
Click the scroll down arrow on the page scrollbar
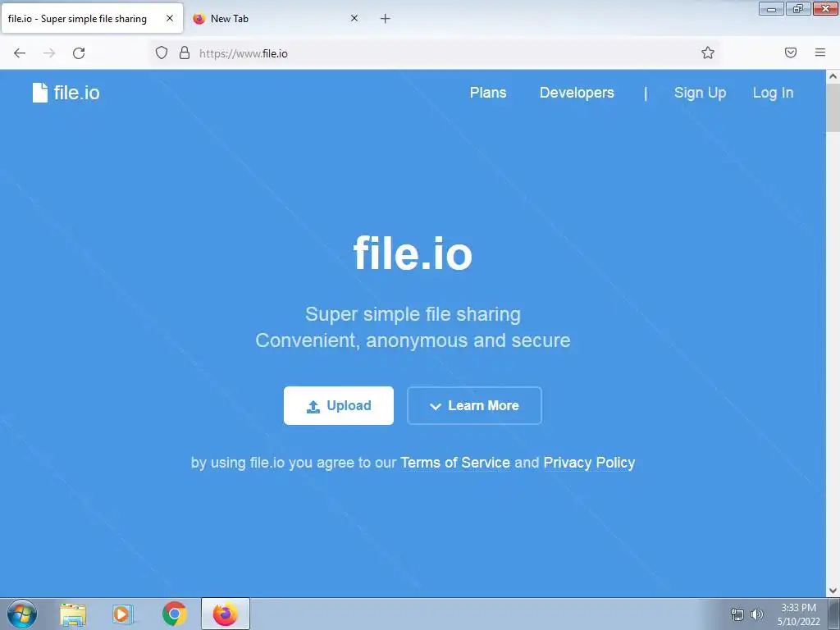pyautogui.click(x=833, y=591)
